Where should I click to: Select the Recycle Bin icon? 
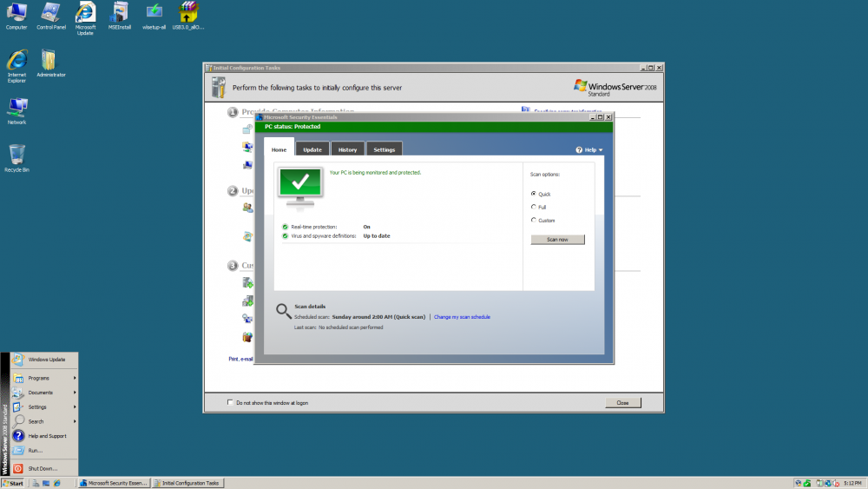tap(16, 158)
